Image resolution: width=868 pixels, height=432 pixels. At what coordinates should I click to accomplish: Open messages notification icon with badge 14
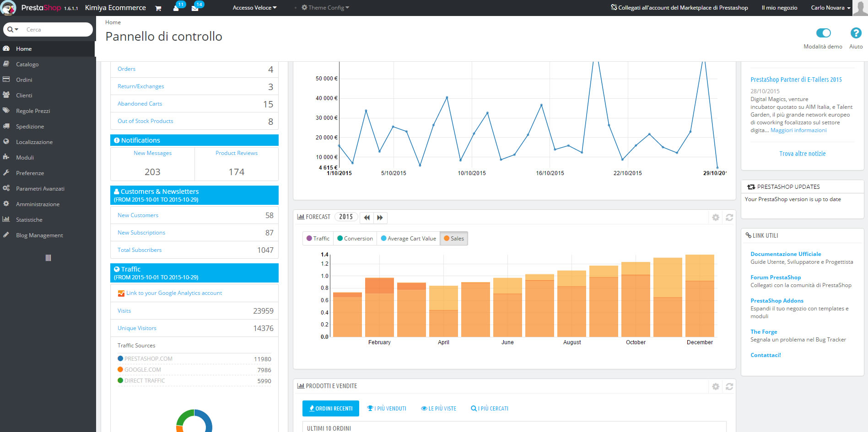(x=195, y=8)
